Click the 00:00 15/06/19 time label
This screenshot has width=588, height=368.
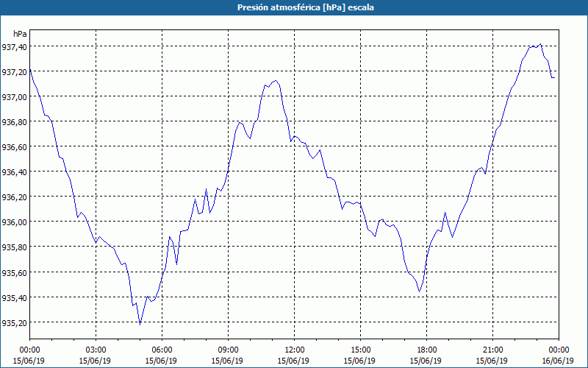(x=29, y=355)
